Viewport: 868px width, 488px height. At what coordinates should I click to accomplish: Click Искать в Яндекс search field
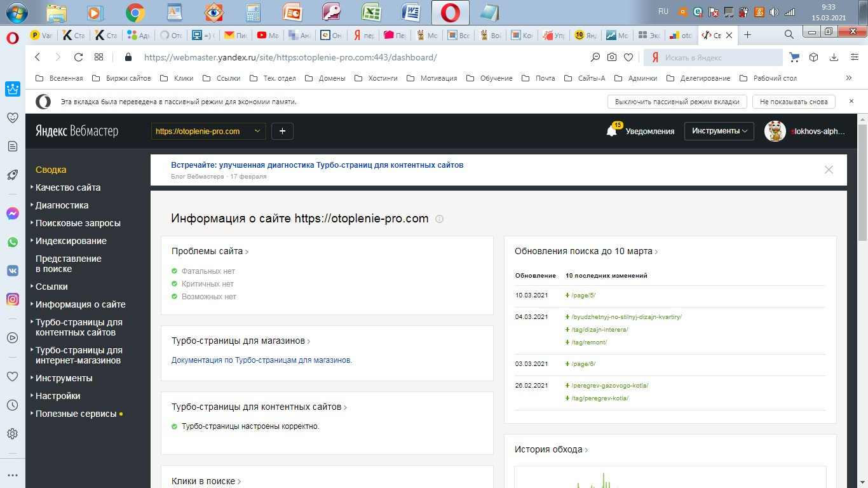(714, 57)
